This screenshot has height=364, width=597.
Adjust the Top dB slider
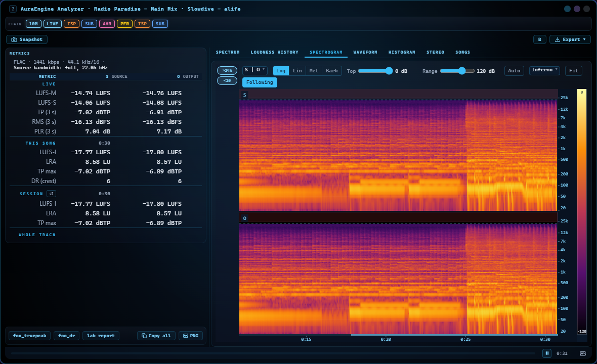[x=375, y=71]
